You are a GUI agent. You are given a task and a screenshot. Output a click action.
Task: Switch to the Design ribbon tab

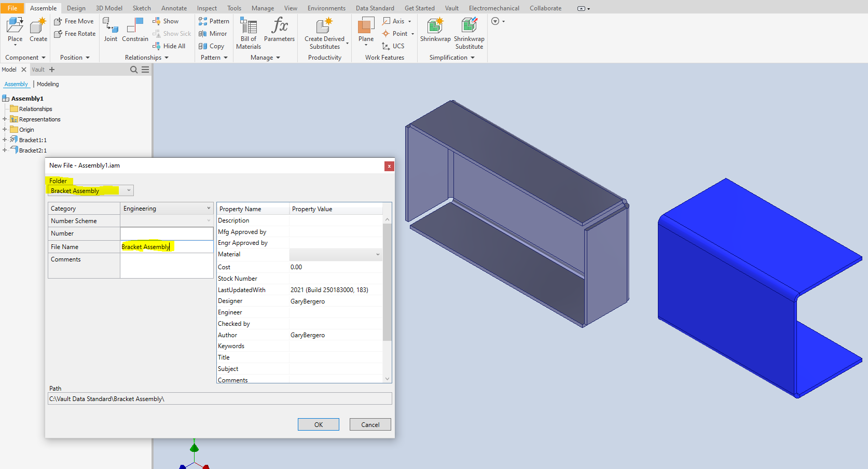coord(76,8)
